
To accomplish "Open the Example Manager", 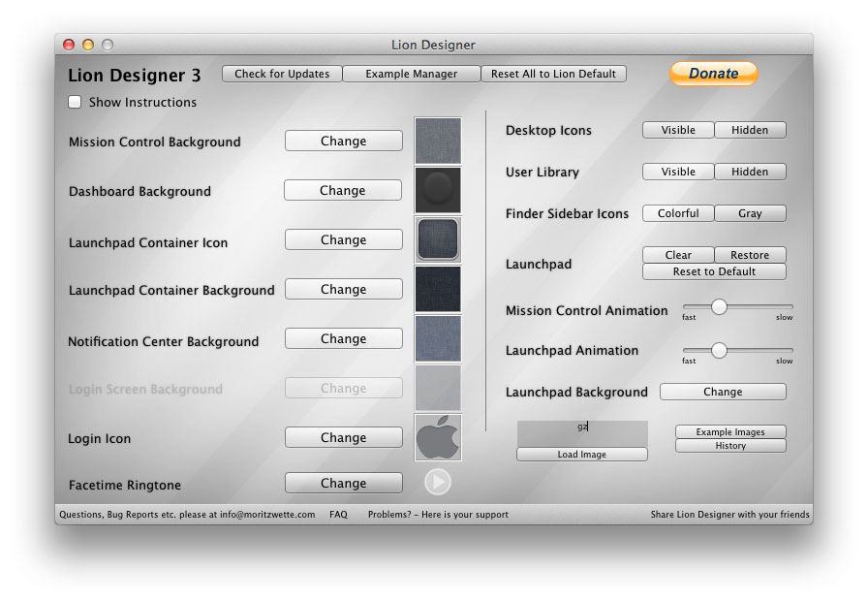I will 411,74.
